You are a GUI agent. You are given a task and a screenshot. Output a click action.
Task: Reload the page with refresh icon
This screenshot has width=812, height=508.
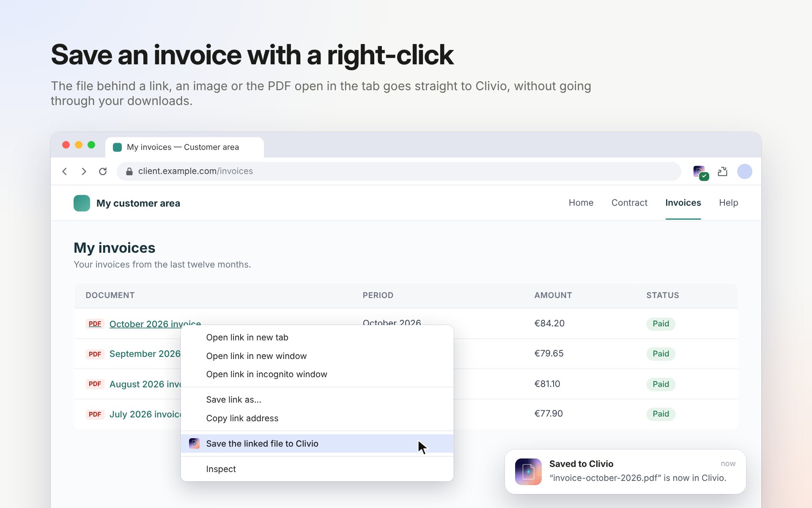coord(103,171)
